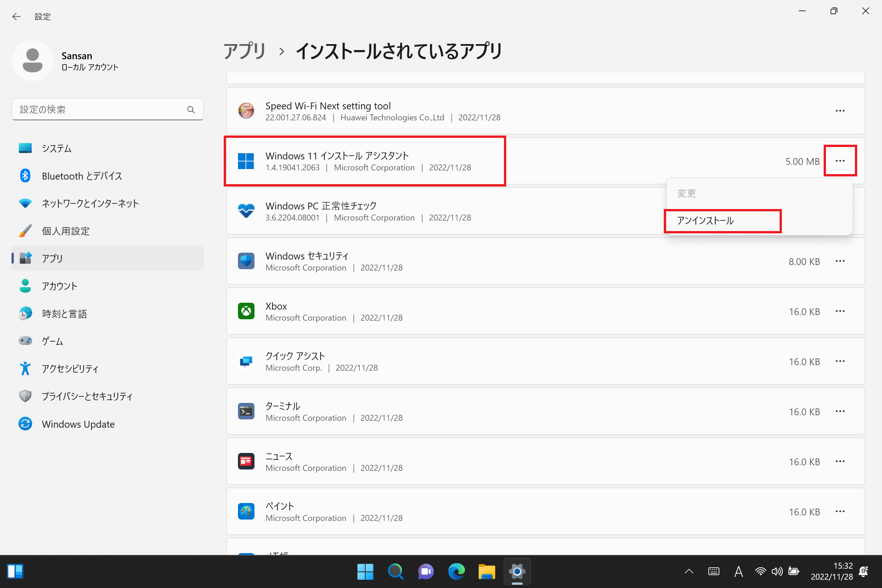882x588 pixels.
Task: Open more options for Windows セキュリティ
Action: click(x=840, y=261)
